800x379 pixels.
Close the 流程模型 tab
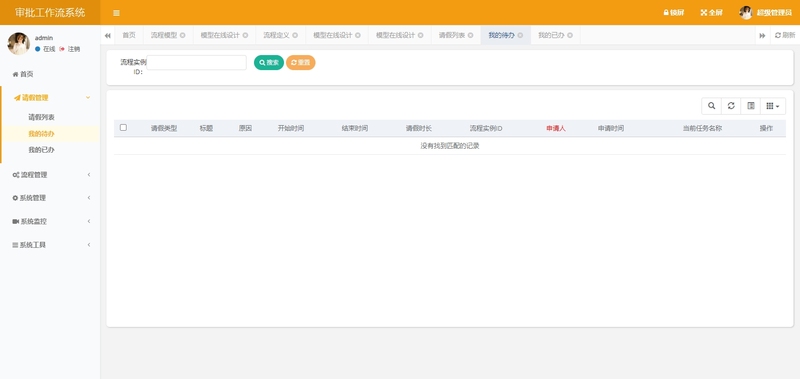(183, 35)
